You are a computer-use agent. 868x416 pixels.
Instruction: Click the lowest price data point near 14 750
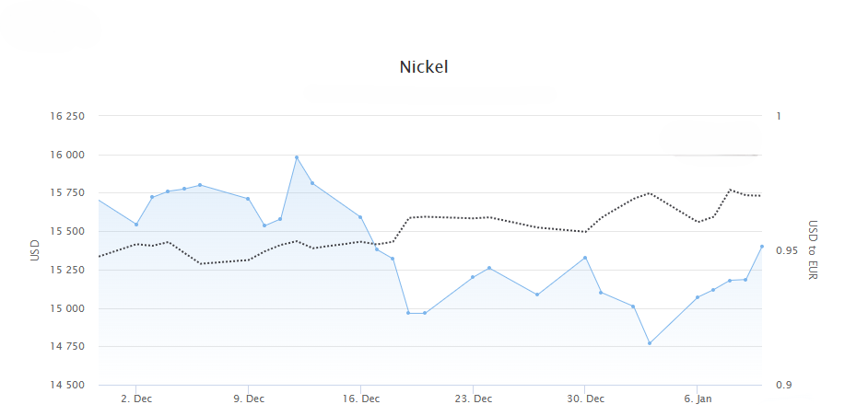pyautogui.click(x=650, y=343)
